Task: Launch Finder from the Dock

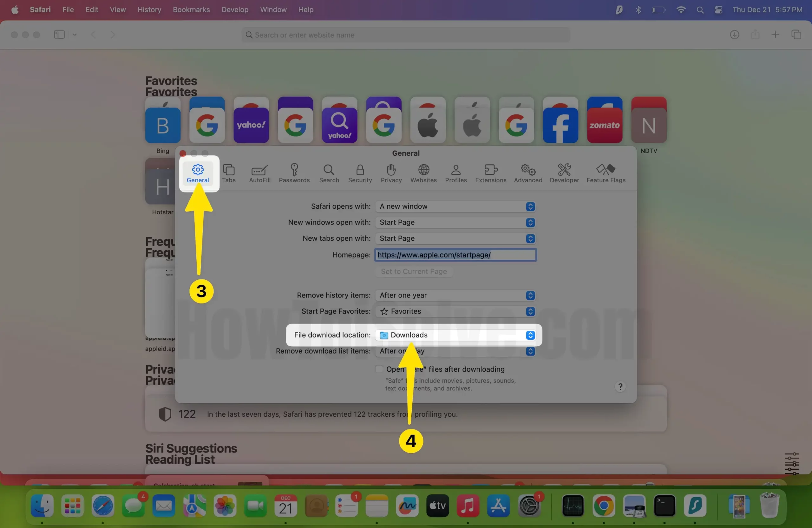Action: click(x=42, y=505)
